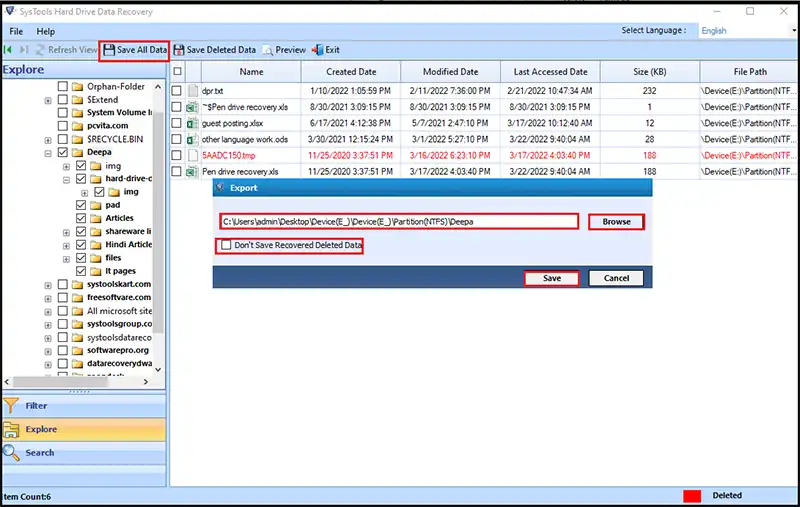Expand the Hindi Article folder node
Viewport: 800px width, 507px height.
(66, 246)
